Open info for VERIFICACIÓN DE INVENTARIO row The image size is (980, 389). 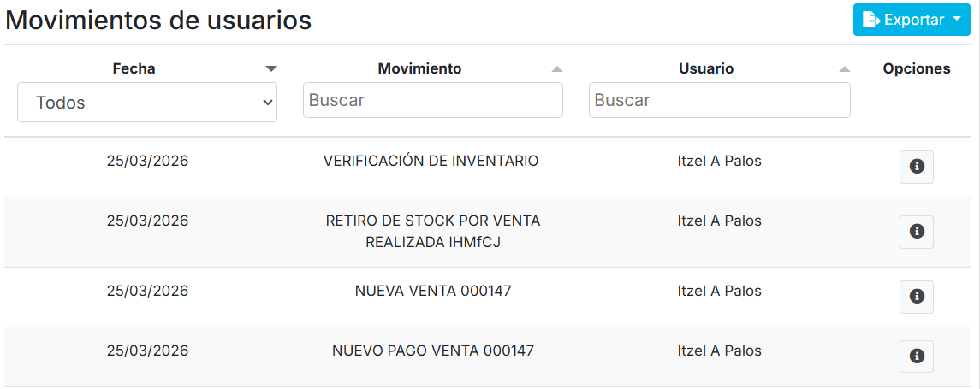916,167
